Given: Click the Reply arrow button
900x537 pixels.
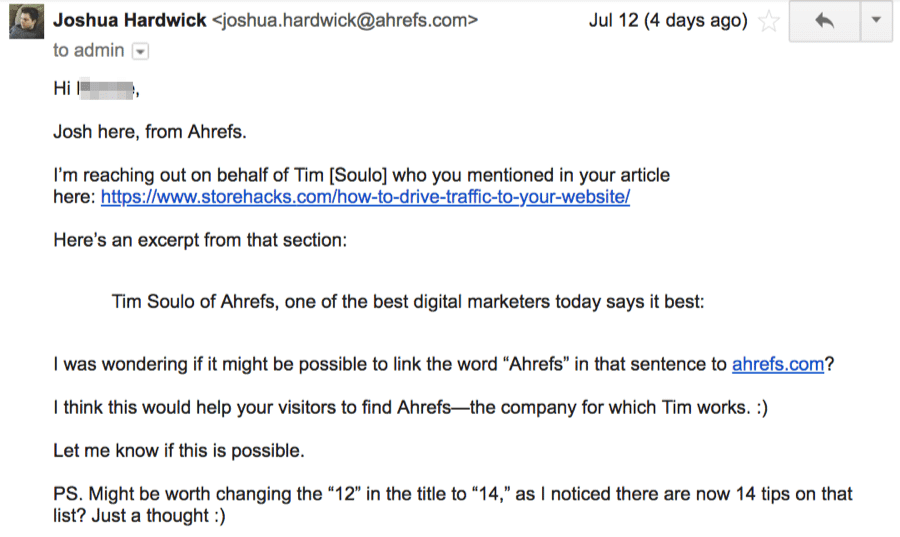Looking at the screenshot, I should pos(824,21).
